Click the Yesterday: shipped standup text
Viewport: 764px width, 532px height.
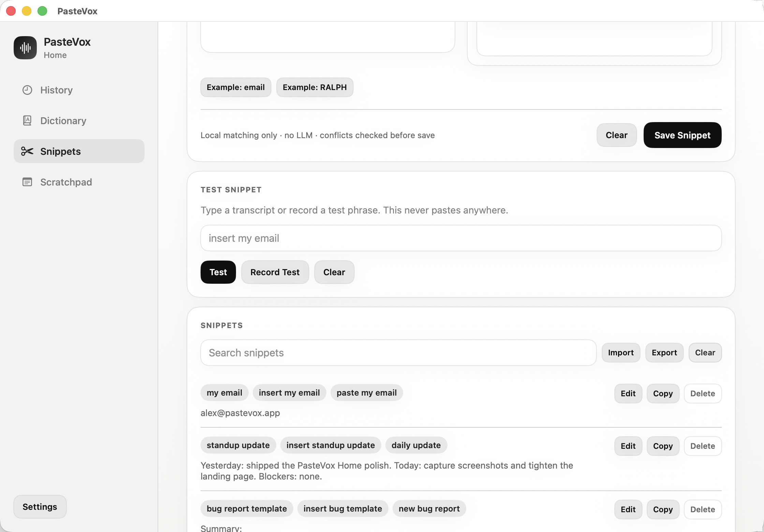387,471
